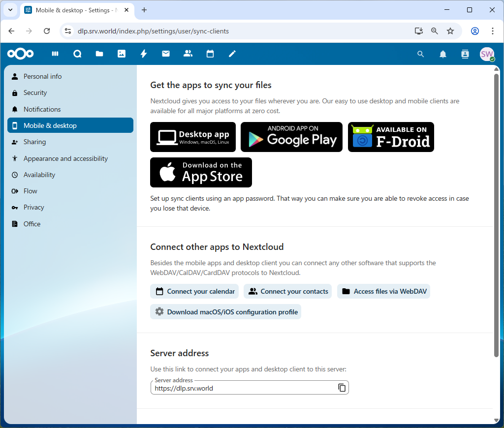Open Chrome's three-dot menu
504x428 pixels.
(x=493, y=31)
